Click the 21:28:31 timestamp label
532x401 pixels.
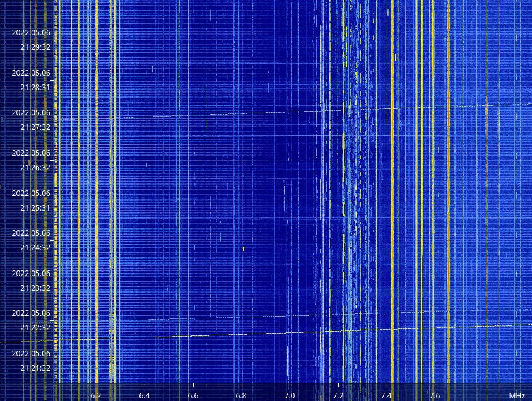tap(35, 88)
